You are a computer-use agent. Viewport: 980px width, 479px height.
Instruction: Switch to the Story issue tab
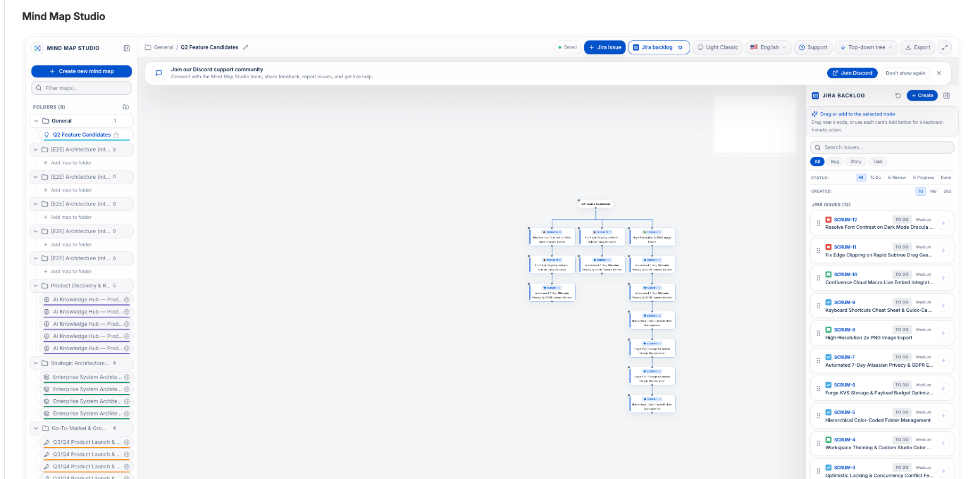coord(856,162)
